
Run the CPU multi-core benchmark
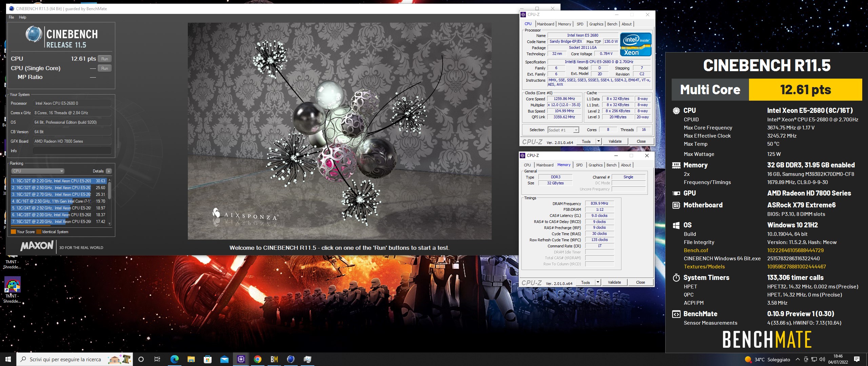(104, 59)
